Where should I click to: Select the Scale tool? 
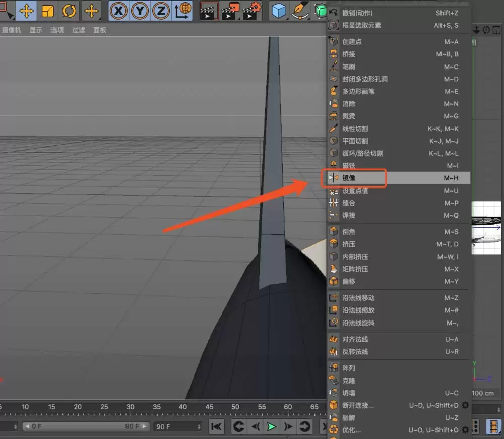pos(48,10)
